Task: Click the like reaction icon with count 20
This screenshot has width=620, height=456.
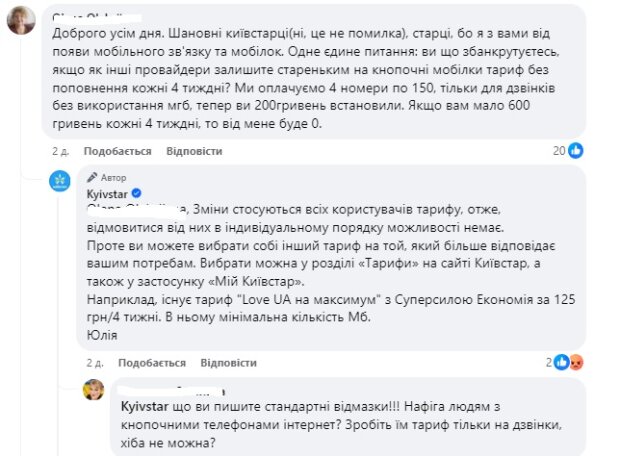Action: point(575,151)
